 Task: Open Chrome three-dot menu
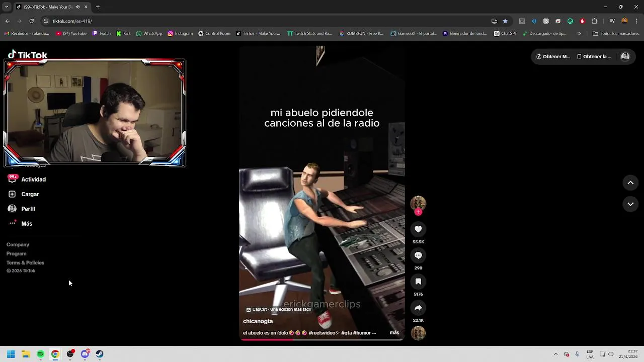[x=636, y=21]
